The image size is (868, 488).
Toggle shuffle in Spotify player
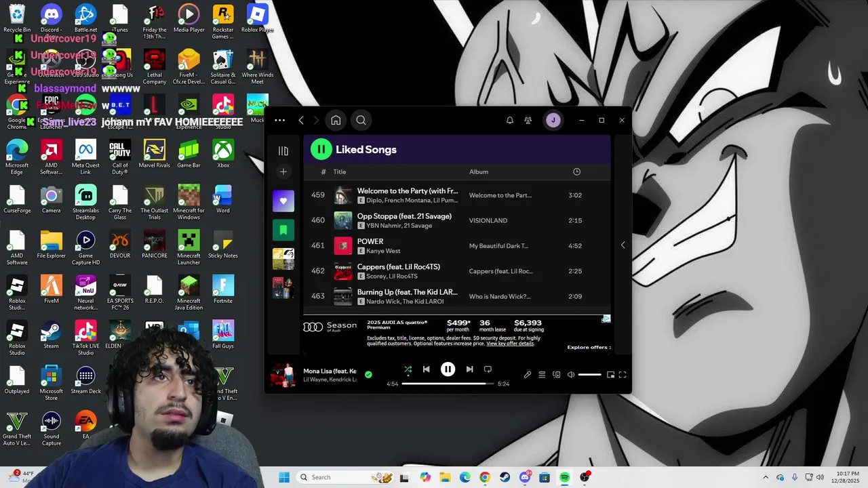tap(408, 369)
